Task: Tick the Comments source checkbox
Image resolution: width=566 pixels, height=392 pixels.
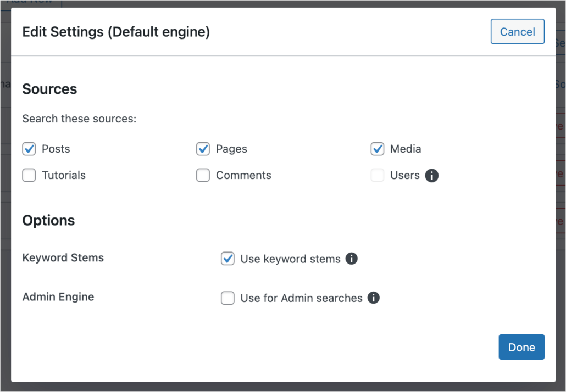Action: click(203, 176)
